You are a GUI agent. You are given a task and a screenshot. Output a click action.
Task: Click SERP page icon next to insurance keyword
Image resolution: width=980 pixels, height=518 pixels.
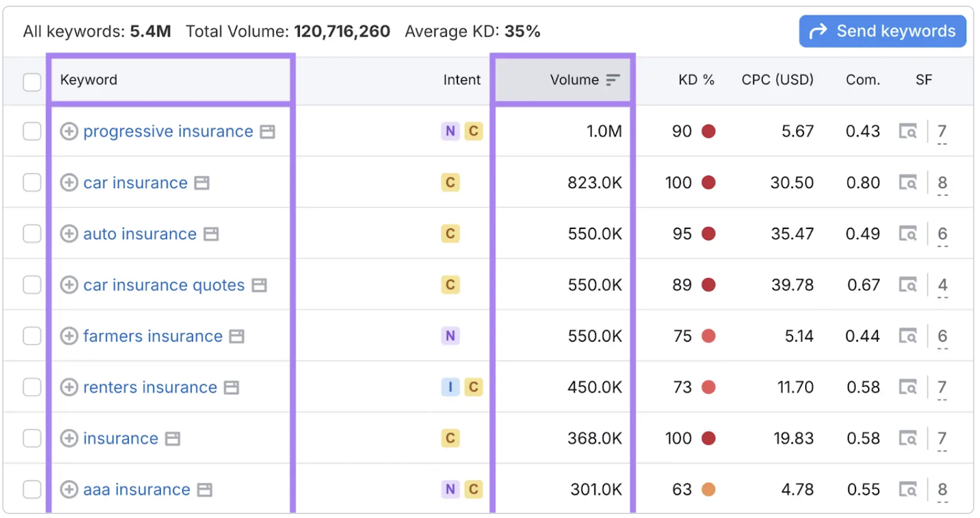[173, 439]
